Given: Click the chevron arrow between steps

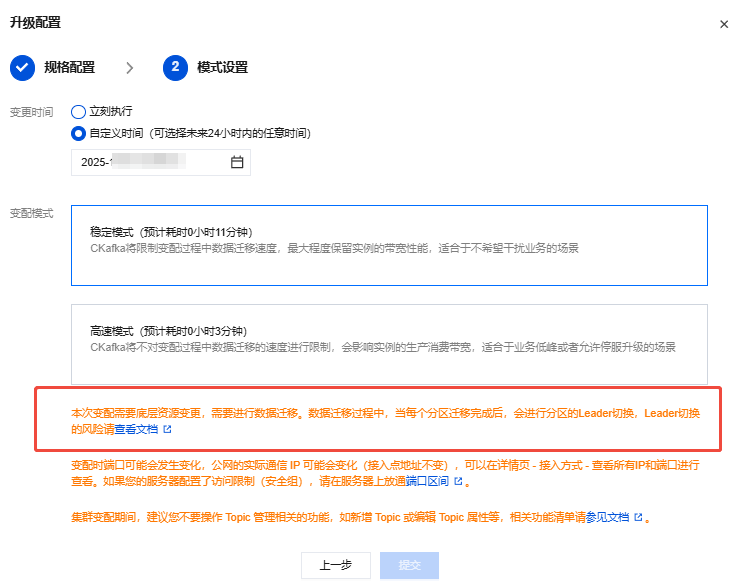Looking at the screenshot, I should 130,68.
